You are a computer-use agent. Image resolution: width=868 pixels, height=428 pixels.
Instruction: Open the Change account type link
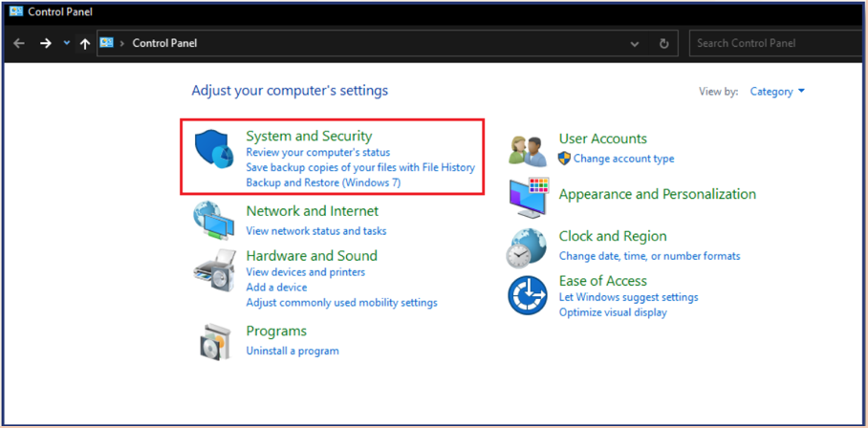623,159
